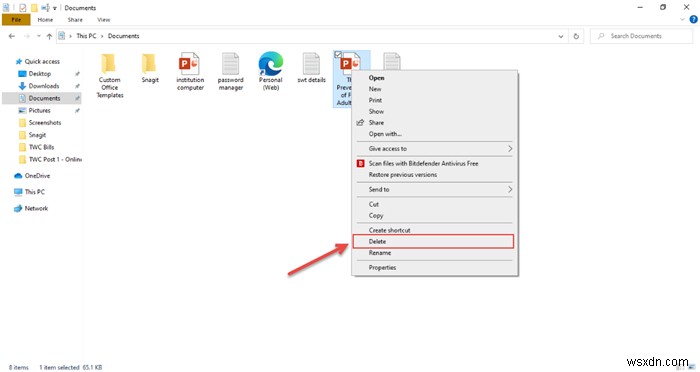
Task: Open Desktop in the navigation pane
Action: point(40,74)
